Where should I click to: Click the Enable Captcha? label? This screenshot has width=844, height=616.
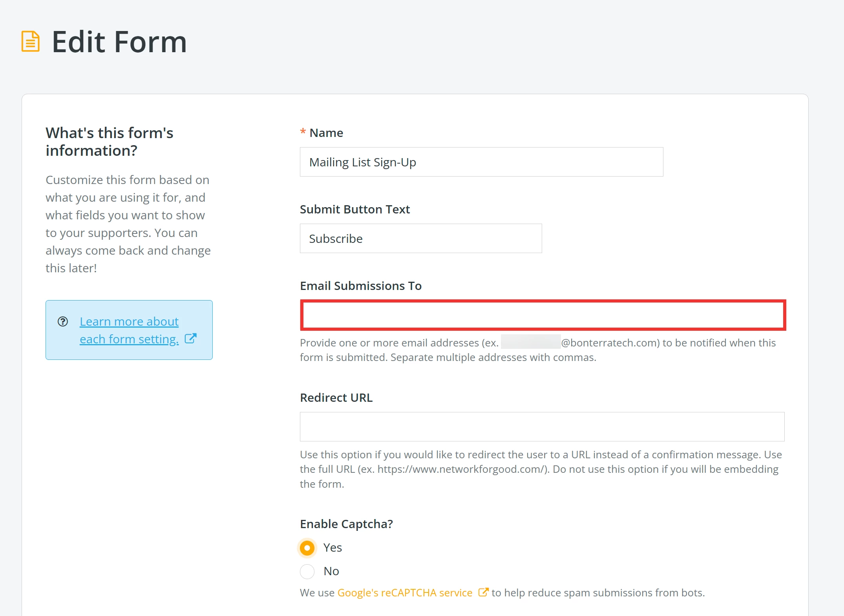[x=346, y=524]
